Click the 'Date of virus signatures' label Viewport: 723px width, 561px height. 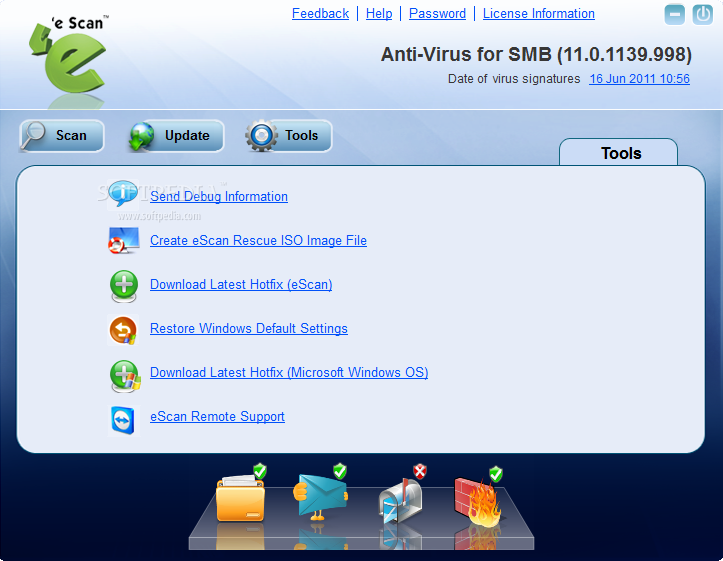514,79
